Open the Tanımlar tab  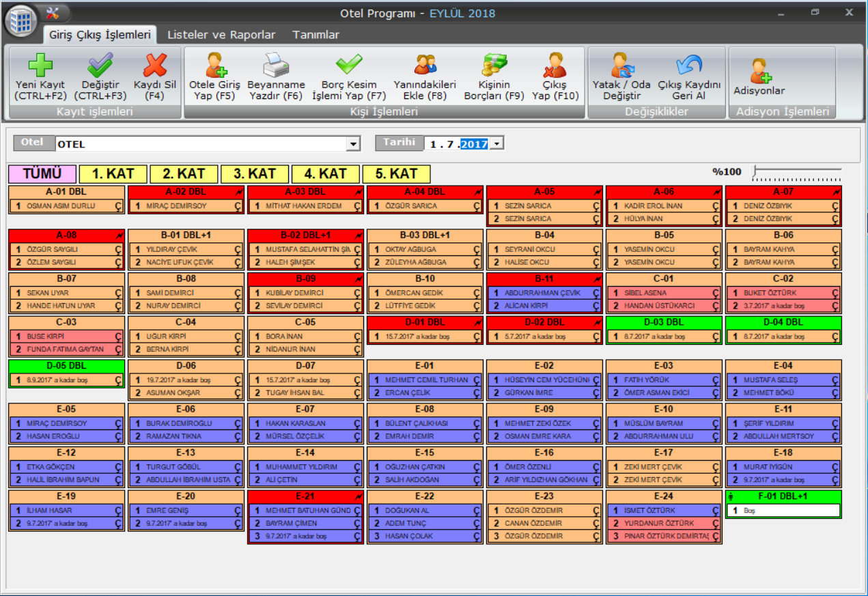pyautogui.click(x=316, y=35)
